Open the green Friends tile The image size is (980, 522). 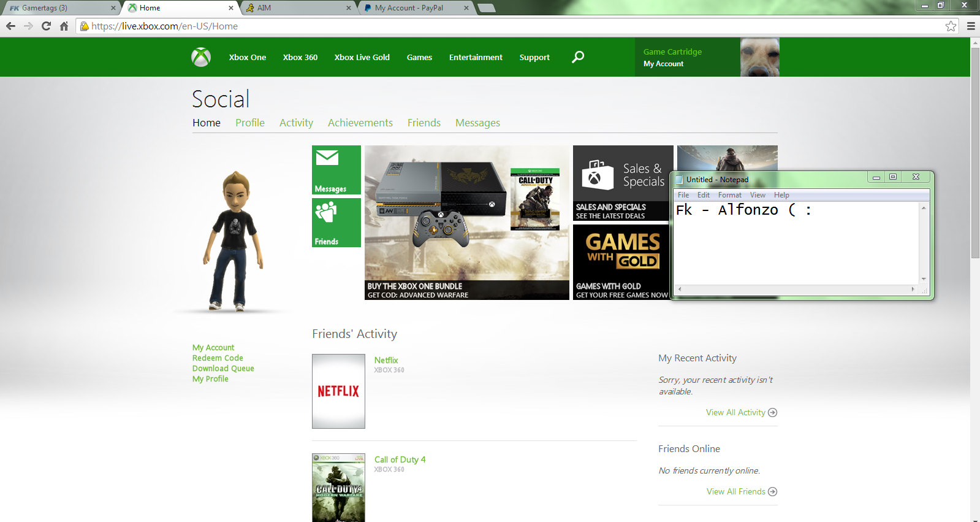click(x=336, y=223)
